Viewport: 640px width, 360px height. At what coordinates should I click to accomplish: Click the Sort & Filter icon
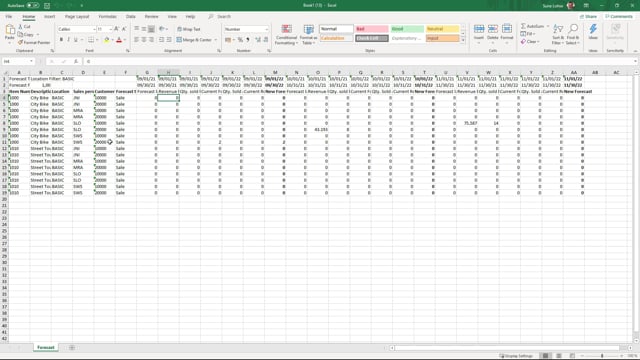tap(557, 34)
